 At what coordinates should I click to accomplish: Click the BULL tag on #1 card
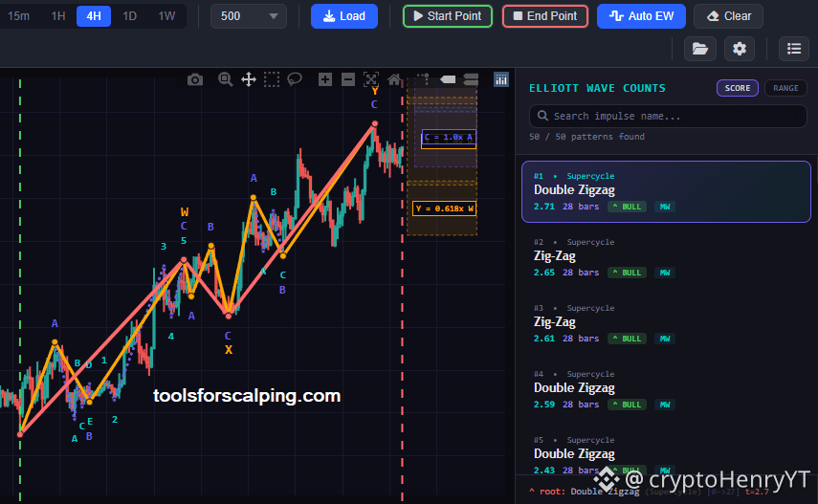click(627, 207)
